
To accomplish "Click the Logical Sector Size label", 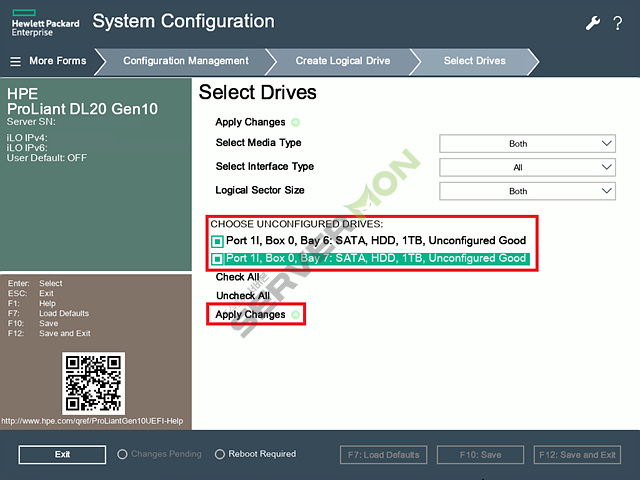I will tap(260, 190).
